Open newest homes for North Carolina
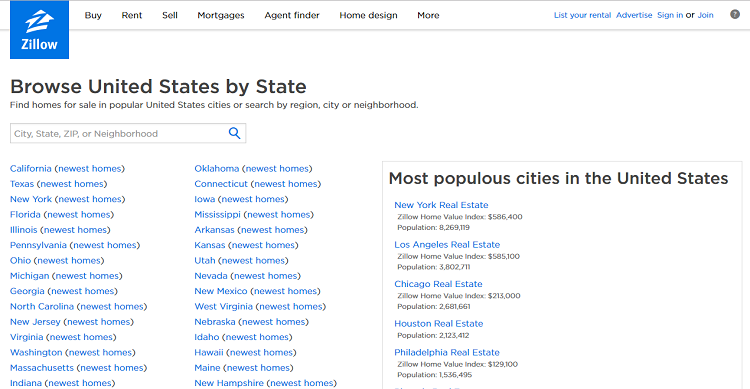Screen dimensions: 750x389 point(112,306)
